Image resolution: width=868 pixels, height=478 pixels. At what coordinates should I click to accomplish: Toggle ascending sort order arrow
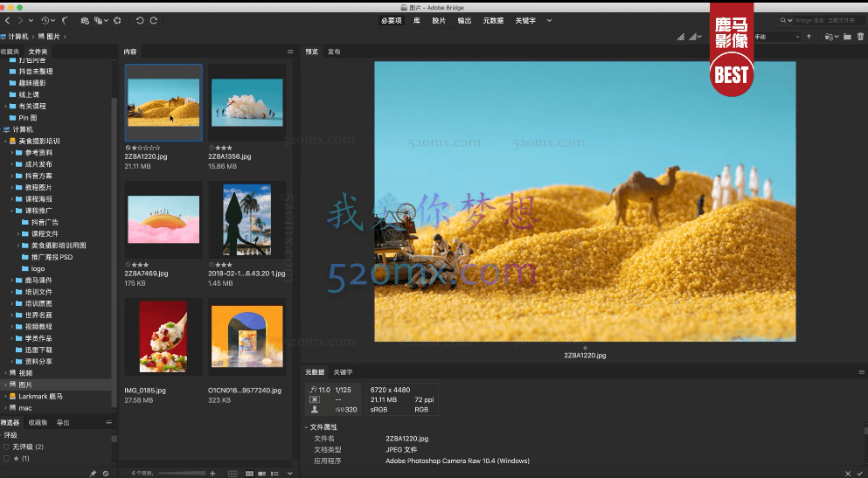click(809, 37)
